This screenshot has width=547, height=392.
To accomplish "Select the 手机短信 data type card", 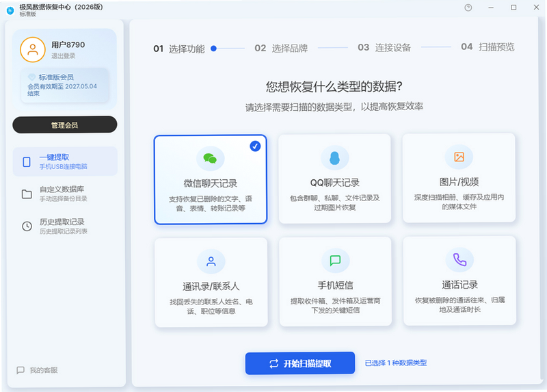I will click(335, 281).
